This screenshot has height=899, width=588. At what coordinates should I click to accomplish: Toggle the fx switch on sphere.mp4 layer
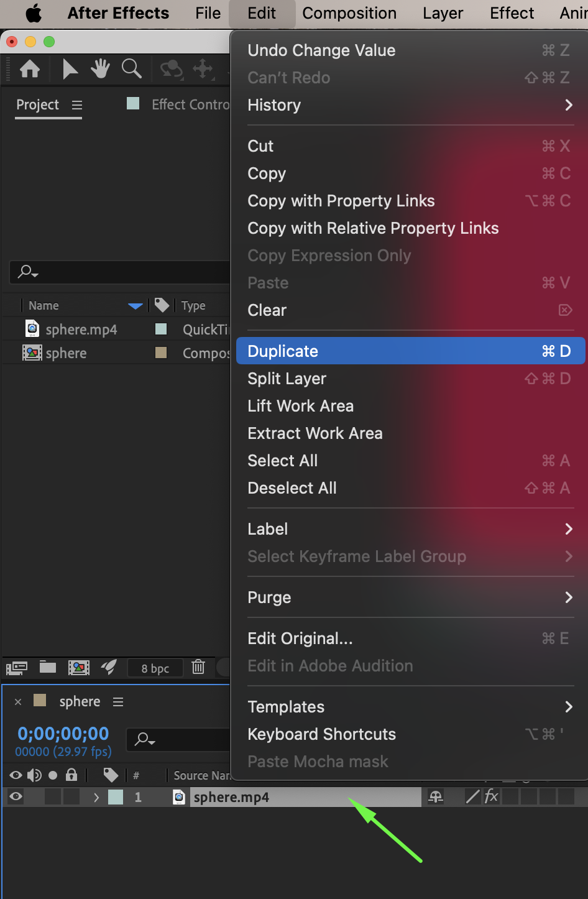coord(491,797)
